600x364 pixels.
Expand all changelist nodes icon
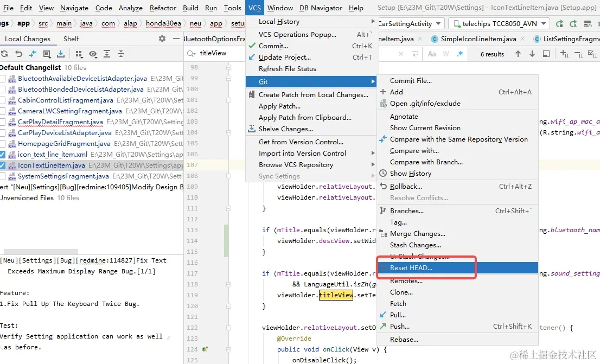pyautogui.click(x=107, y=54)
